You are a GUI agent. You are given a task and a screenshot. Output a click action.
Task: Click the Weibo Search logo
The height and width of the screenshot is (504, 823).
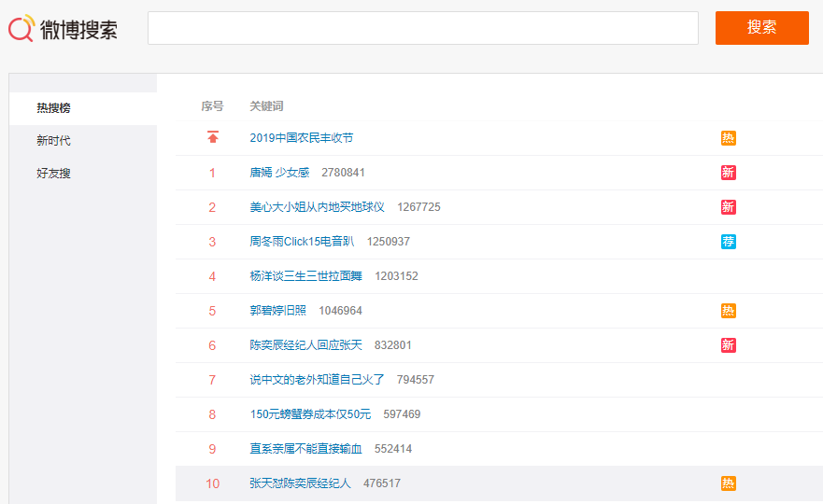64,28
